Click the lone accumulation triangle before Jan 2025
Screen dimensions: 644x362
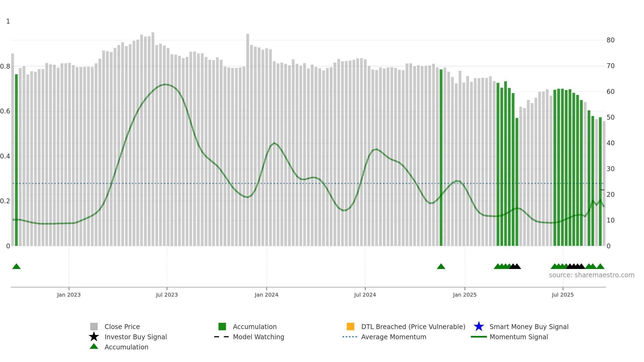[441, 266]
